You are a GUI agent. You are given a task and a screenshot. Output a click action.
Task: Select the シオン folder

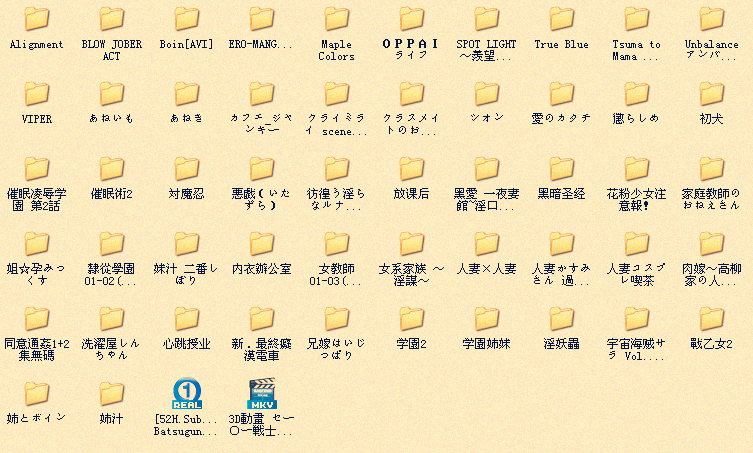coord(487,94)
